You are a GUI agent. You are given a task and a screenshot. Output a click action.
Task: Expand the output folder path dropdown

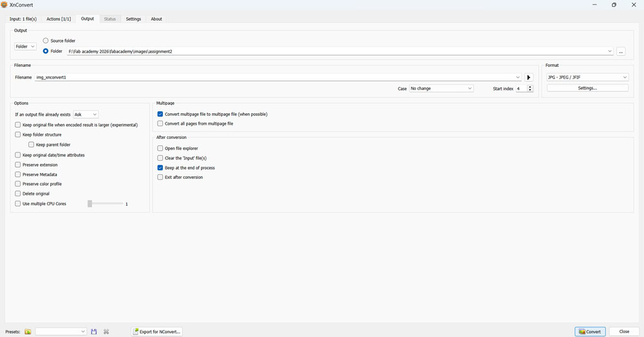pos(609,51)
